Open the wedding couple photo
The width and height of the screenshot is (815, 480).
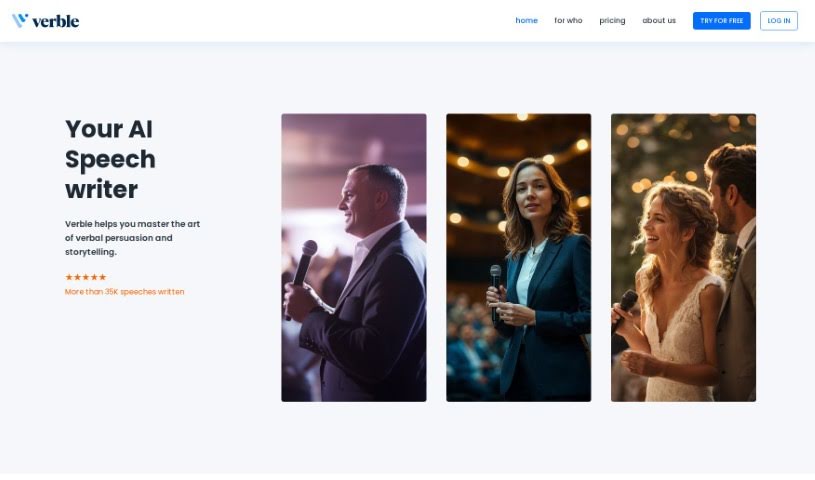[683, 257]
